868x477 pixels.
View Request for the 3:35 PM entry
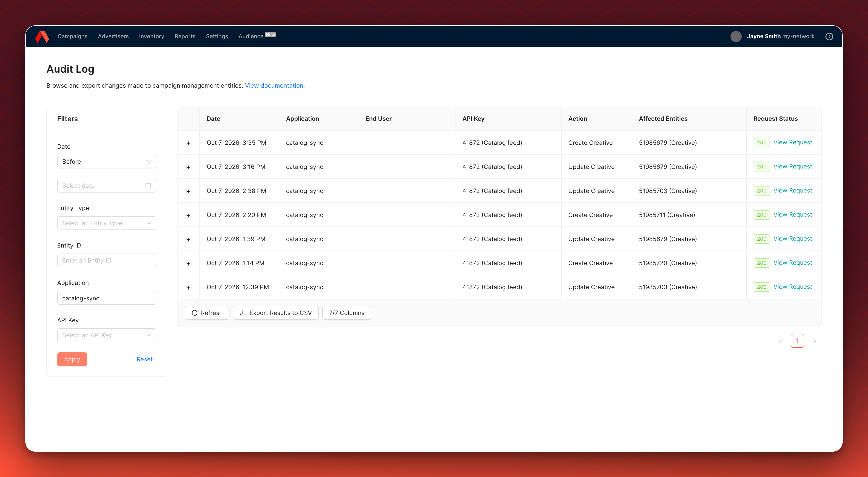(793, 142)
